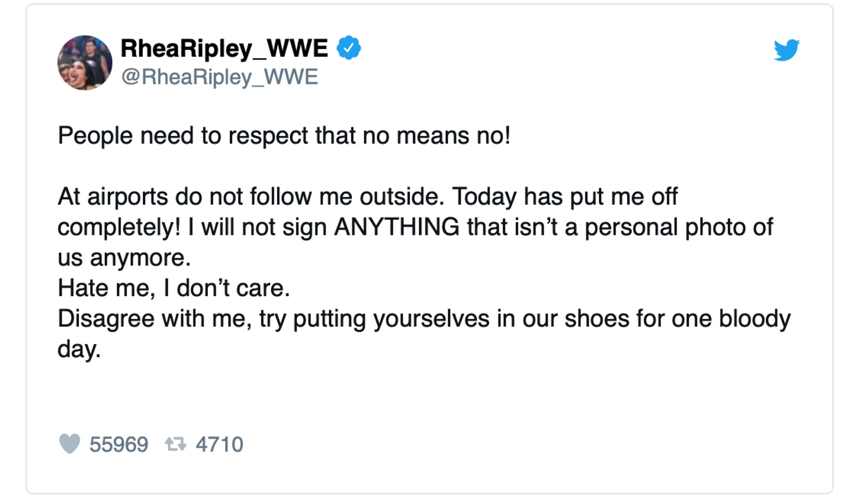Open the bold RheaRipley_WWE display name
This screenshot has height=504, width=845.
click(224, 48)
